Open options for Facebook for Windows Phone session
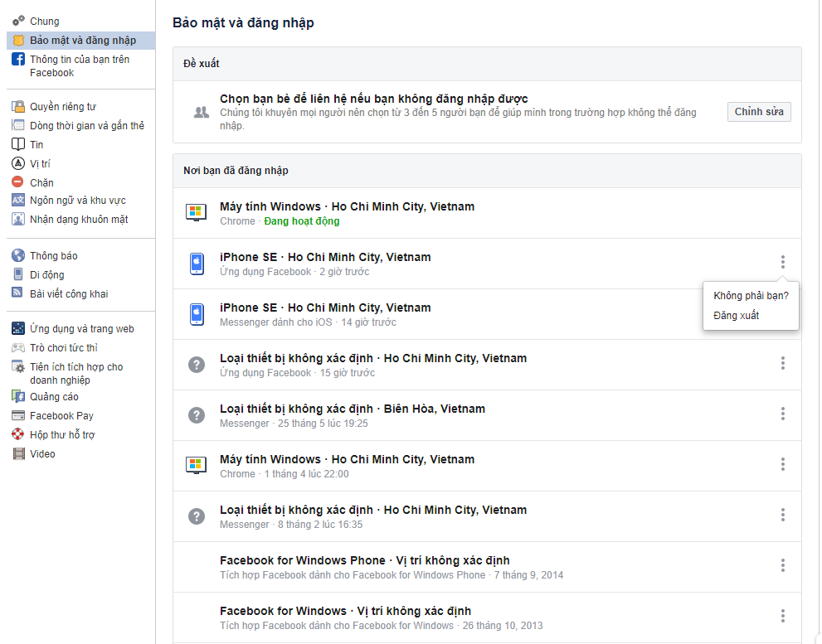Screen dimensions: 822x644 pyautogui.click(x=783, y=565)
